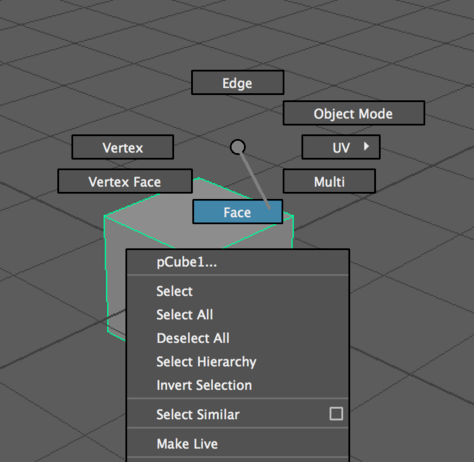Choose Edge in the marking menu

point(237,82)
